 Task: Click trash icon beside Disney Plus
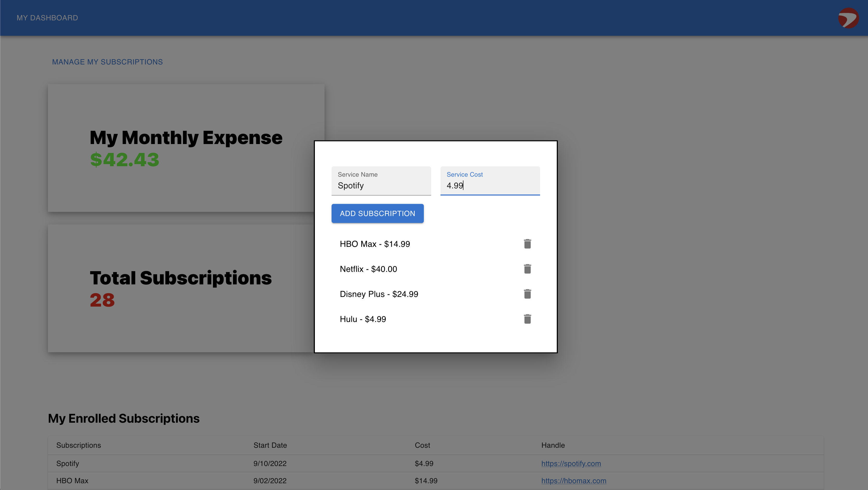[x=527, y=294]
